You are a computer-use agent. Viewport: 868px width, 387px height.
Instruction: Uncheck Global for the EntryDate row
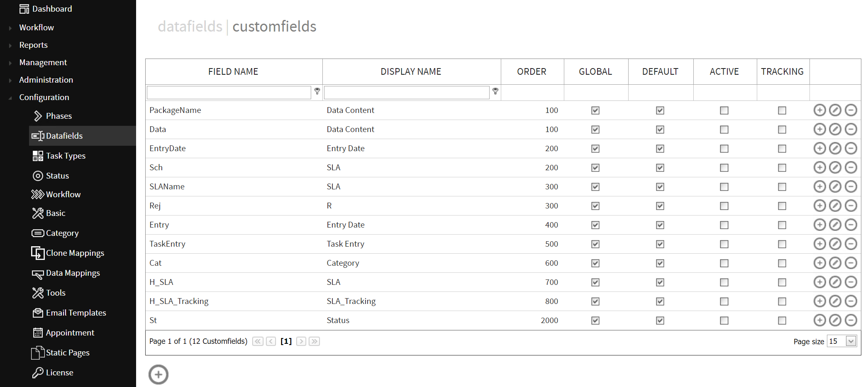[595, 148]
